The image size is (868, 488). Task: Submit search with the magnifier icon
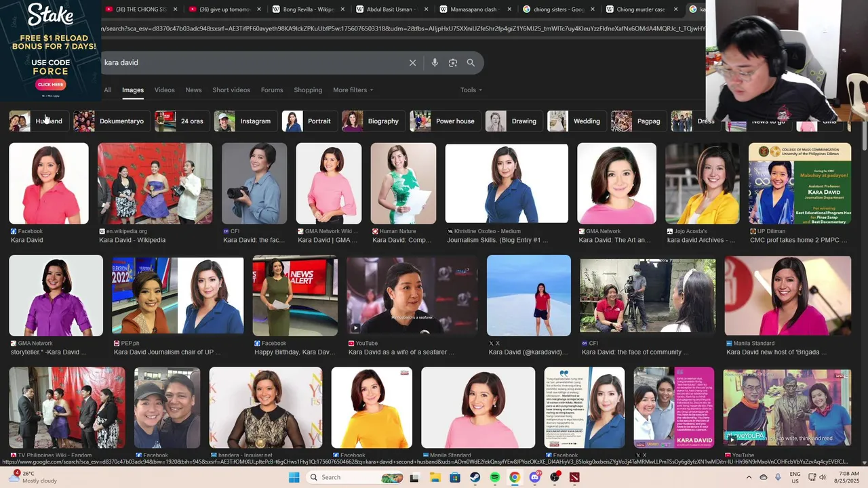[x=471, y=62]
